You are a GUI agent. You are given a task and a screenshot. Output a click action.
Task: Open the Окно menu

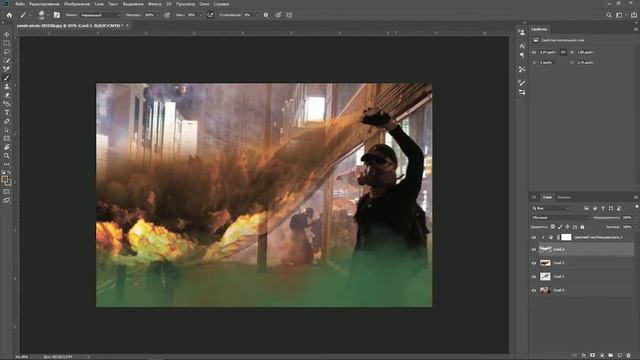coord(204,4)
